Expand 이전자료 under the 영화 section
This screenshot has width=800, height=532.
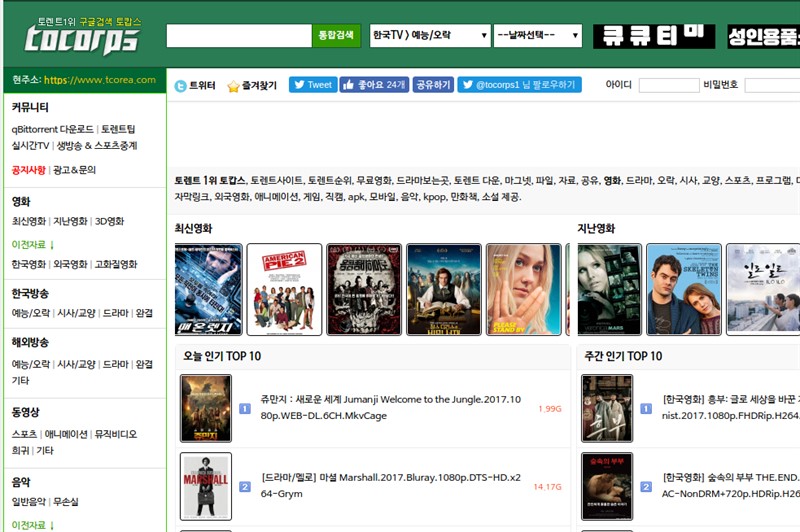(33, 245)
